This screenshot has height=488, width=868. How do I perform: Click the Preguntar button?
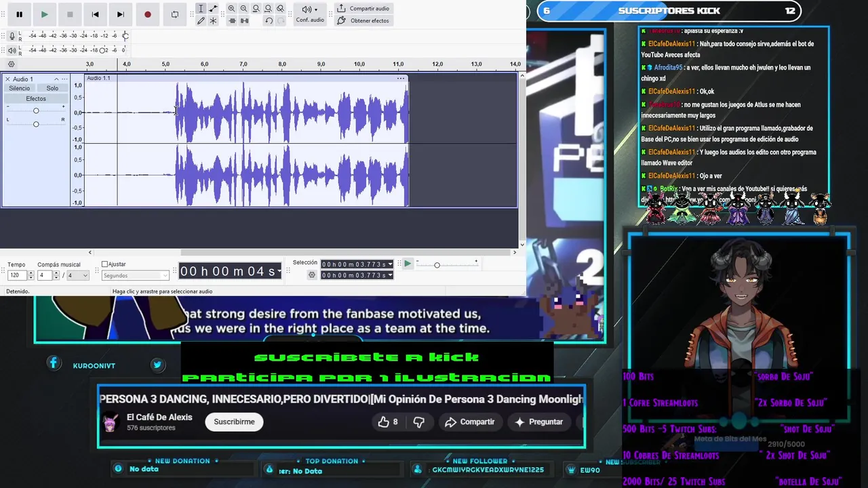538,422
